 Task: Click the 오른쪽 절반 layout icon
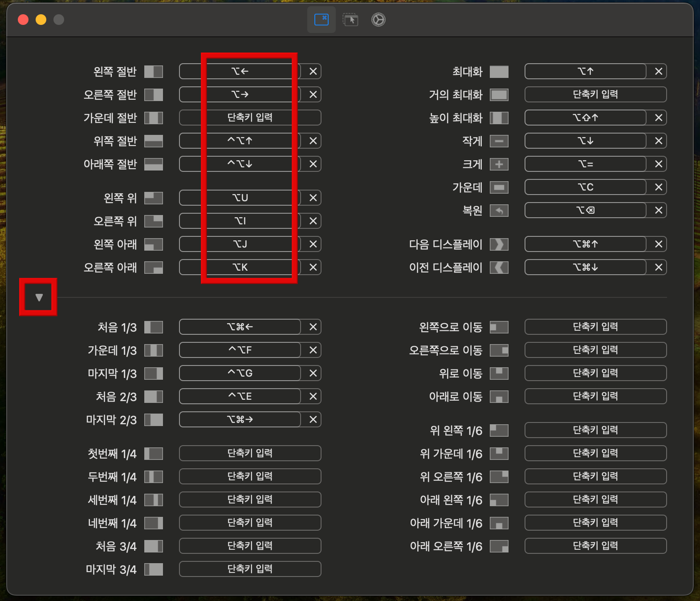(x=154, y=95)
